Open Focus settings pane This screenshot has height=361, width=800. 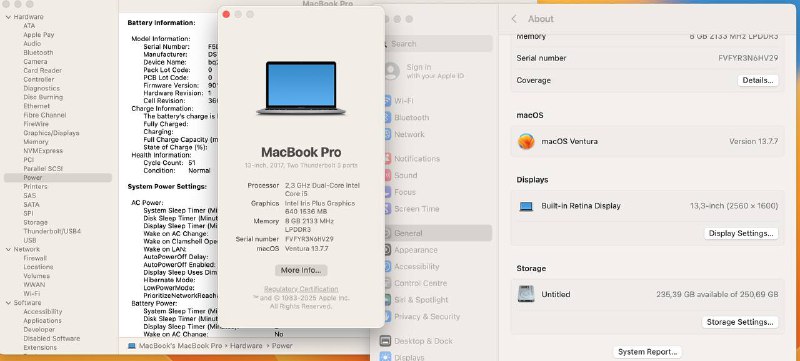point(405,192)
